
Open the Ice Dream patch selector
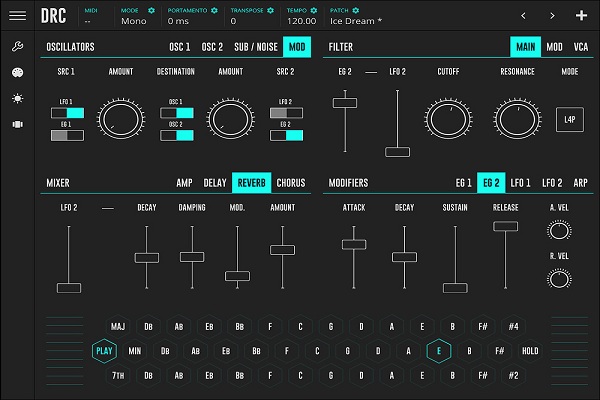[364, 21]
